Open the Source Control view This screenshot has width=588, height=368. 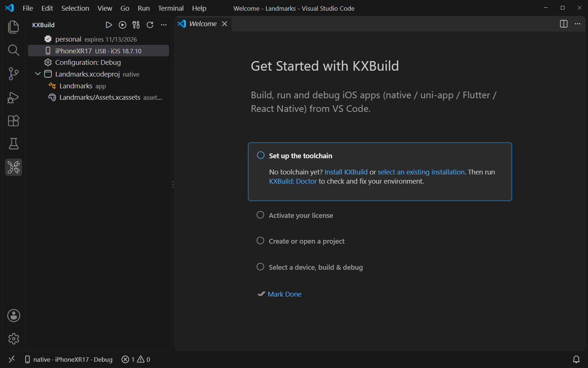(14, 74)
